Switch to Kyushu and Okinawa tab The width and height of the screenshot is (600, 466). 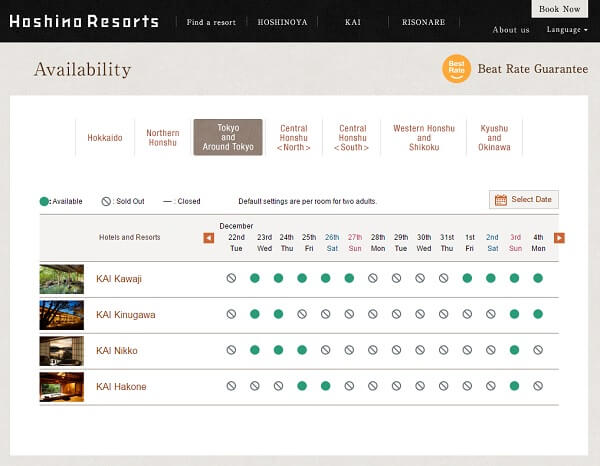point(494,138)
